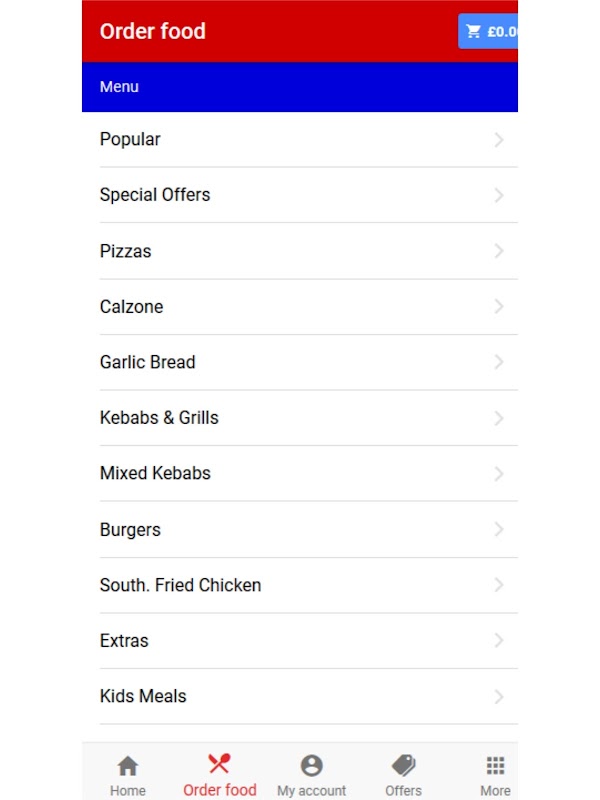The image size is (600, 800).
Task: Expand the Pizzas chevron arrow
Action: (499, 251)
